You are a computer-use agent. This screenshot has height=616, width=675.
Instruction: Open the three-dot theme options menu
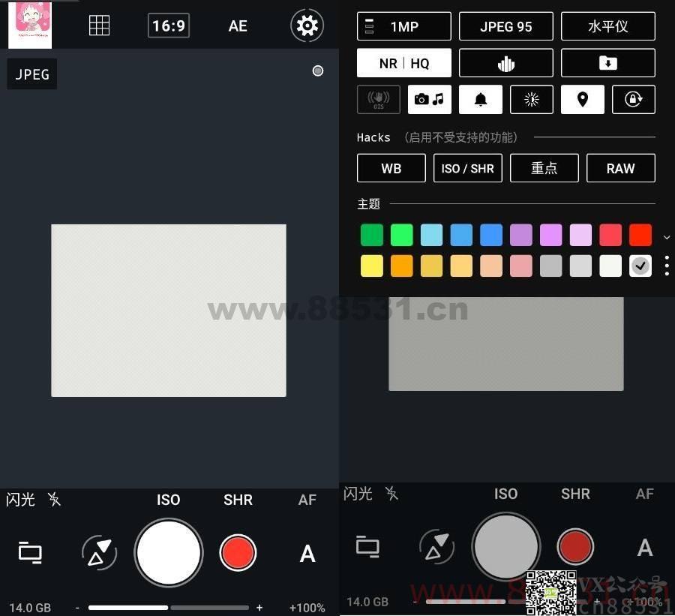[667, 266]
